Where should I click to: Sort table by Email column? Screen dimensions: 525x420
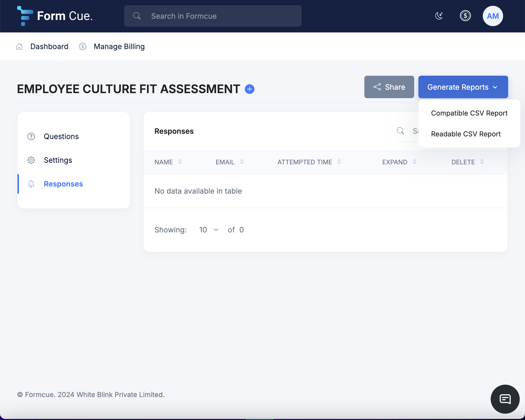pyautogui.click(x=230, y=162)
